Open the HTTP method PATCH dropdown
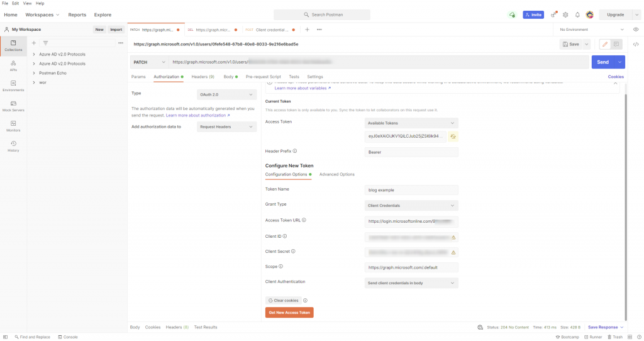Viewport: 644px width, 341px height. click(149, 62)
